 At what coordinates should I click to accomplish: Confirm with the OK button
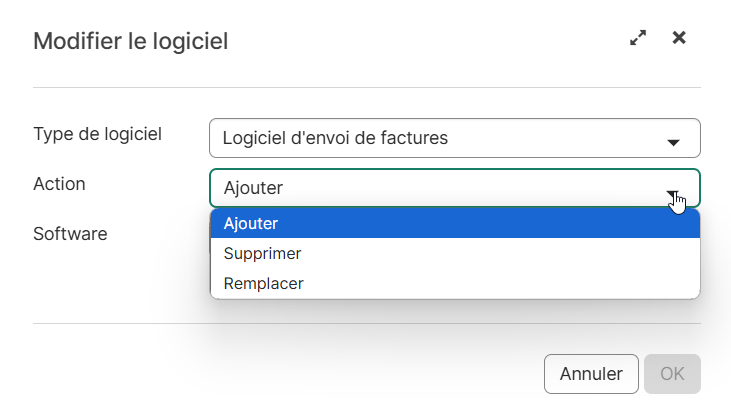pos(672,374)
